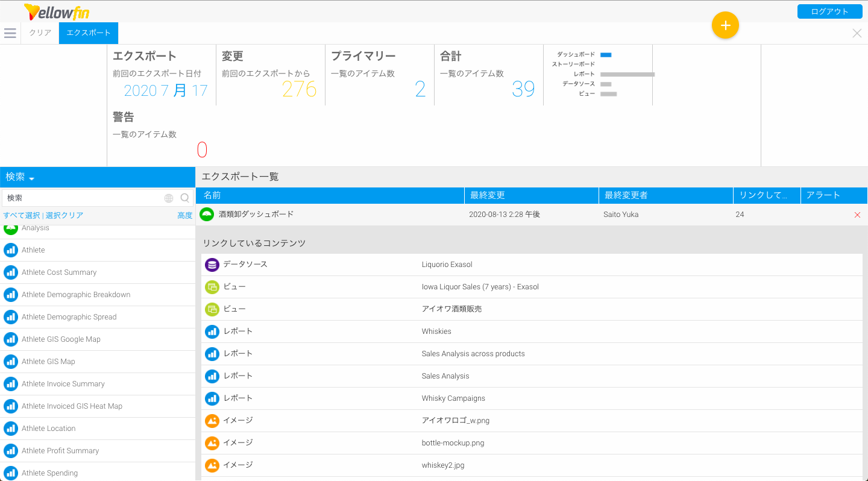Click the globe icon in search box

click(x=169, y=198)
